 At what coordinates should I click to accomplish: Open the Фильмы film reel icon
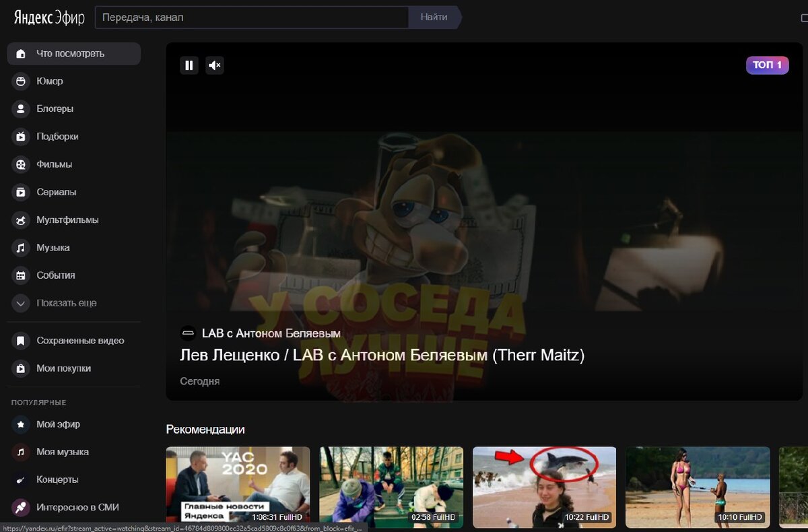coord(21,164)
